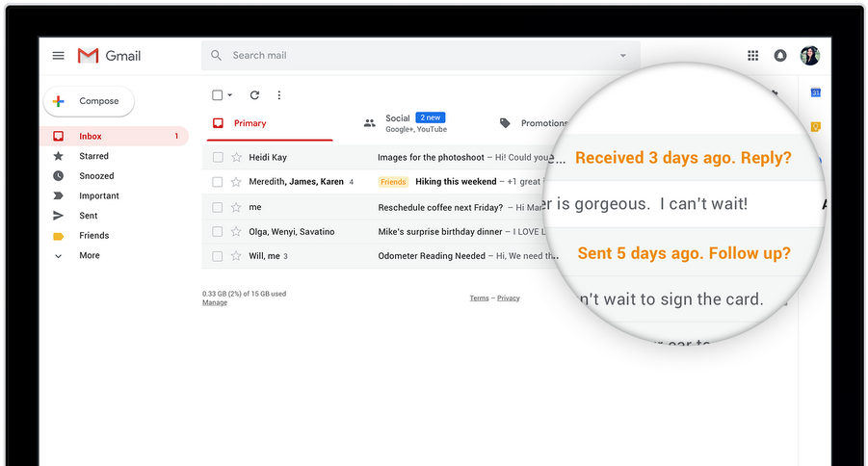
Task: Click the Starred star icon in sidebar
Action: (x=58, y=156)
